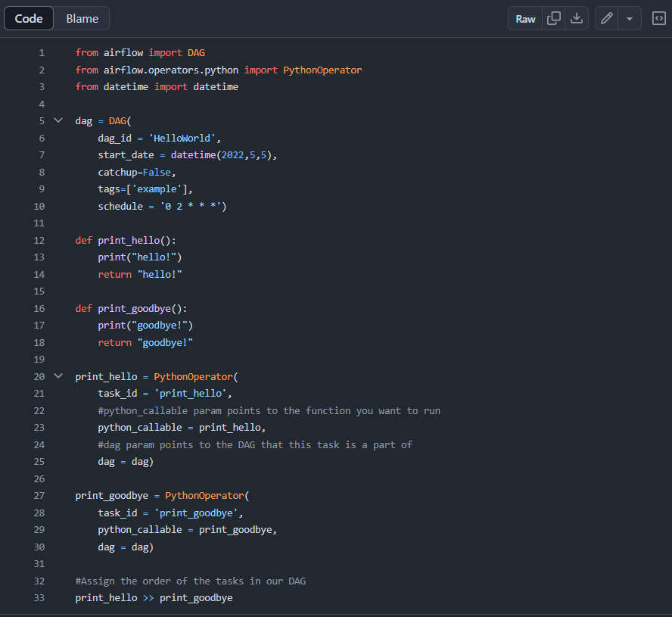Switch to the Blame tab
Viewport: 672px width, 617px height.
pos(82,18)
